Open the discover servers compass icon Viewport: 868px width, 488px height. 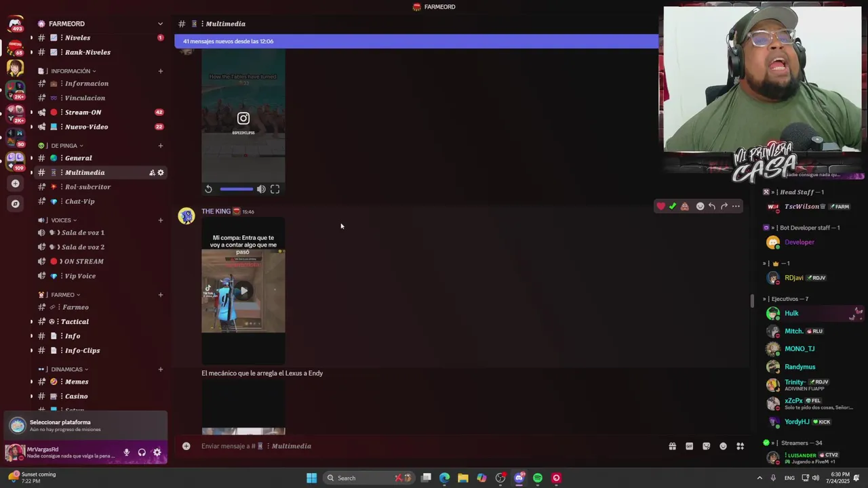pyautogui.click(x=15, y=203)
